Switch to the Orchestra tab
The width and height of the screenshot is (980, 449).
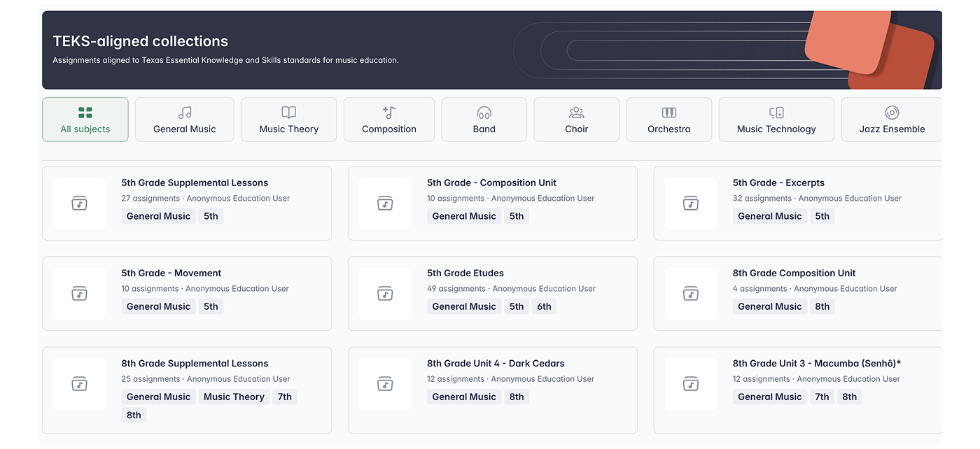(x=669, y=120)
